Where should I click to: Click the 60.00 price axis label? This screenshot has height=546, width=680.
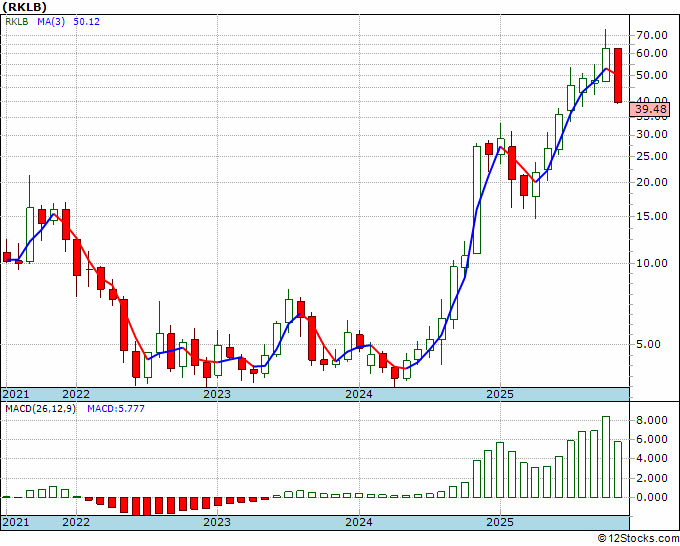652,53
